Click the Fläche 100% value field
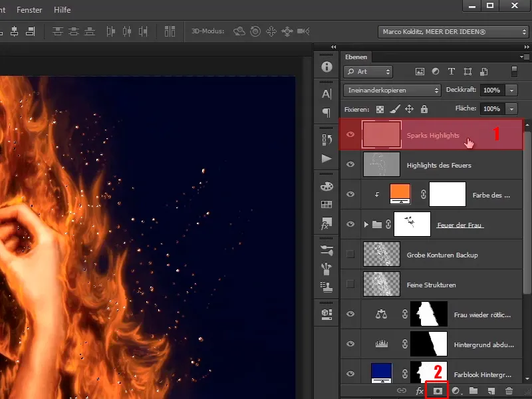Screen dimensions: 532x399 [492, 109]
